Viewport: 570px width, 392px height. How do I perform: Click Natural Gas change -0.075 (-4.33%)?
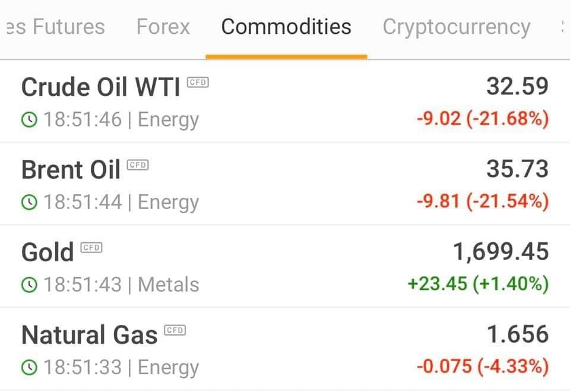483,366
